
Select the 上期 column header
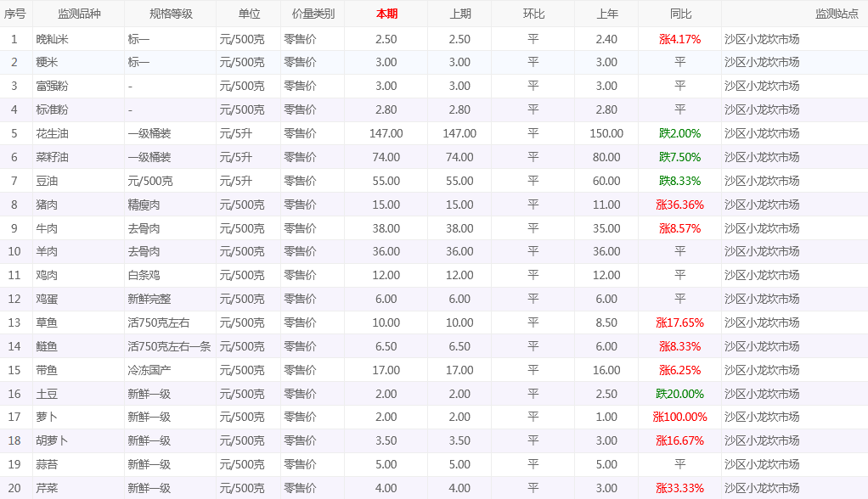pos(460,14)
